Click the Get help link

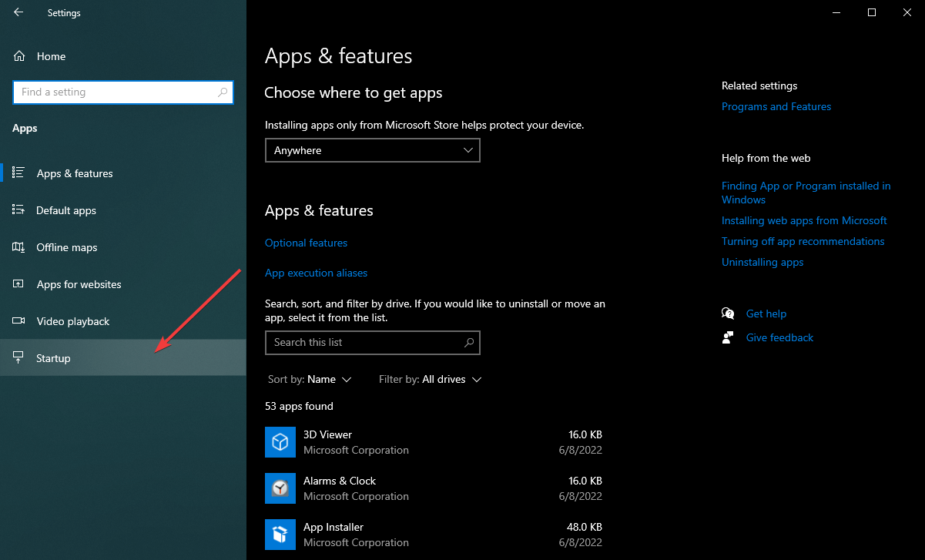[x=766, y=314]
